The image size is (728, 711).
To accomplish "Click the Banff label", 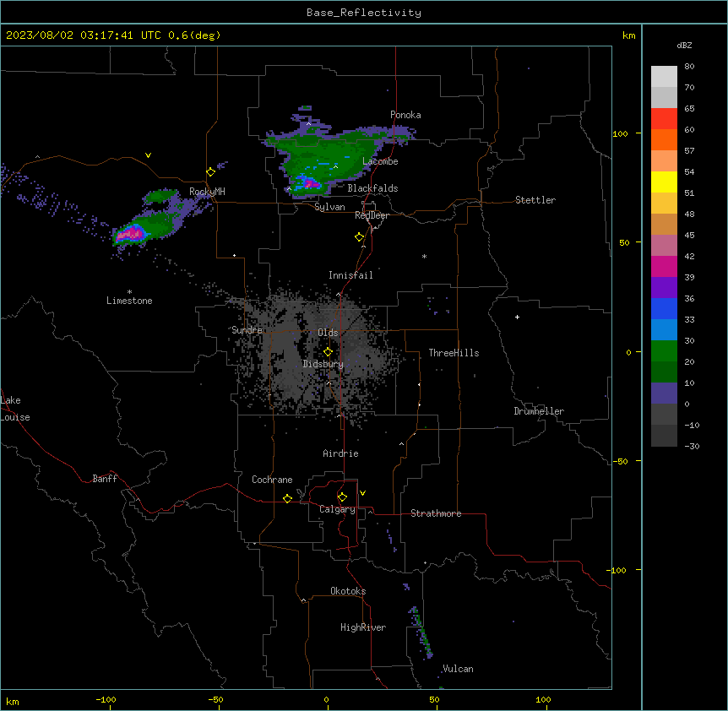I will tap(105, 479).
